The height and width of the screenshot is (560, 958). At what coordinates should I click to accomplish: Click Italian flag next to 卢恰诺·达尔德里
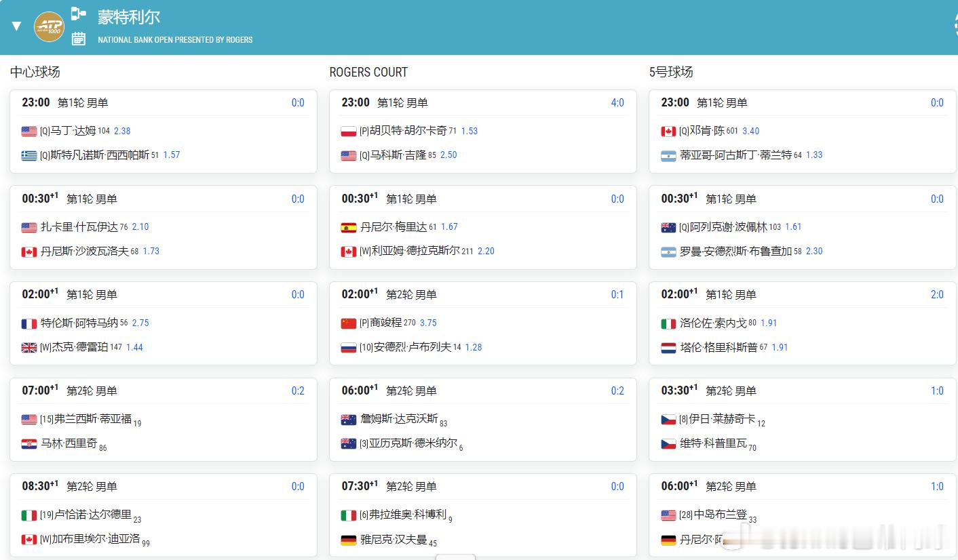(x=29, y=517)
